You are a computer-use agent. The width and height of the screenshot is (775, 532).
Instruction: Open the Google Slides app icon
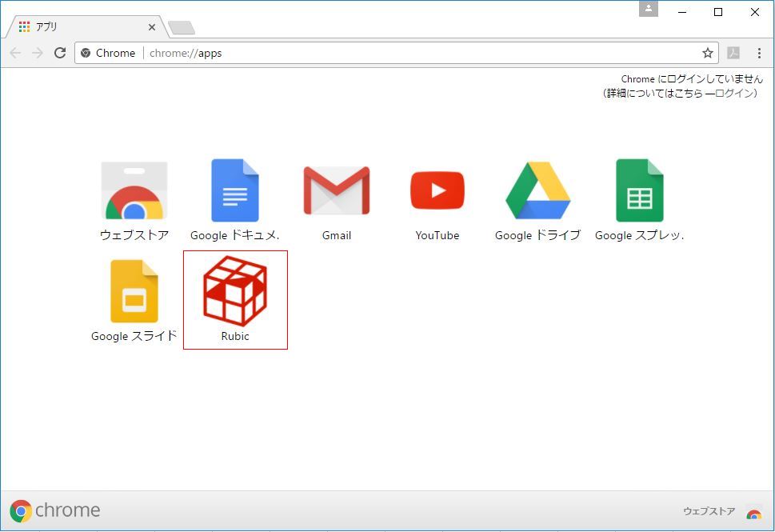(x=134, y=291)
